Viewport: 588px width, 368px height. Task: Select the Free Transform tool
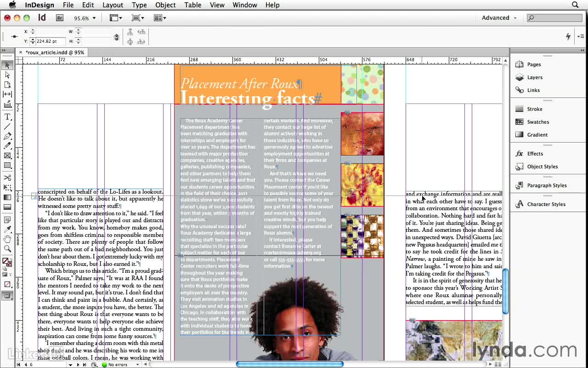pos(7,187)
